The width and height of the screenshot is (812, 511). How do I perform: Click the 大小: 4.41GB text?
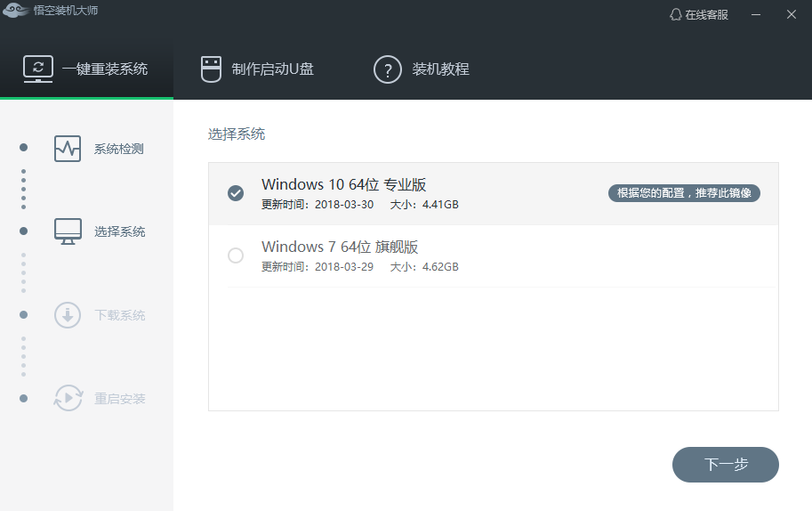[x=424, y=205]
